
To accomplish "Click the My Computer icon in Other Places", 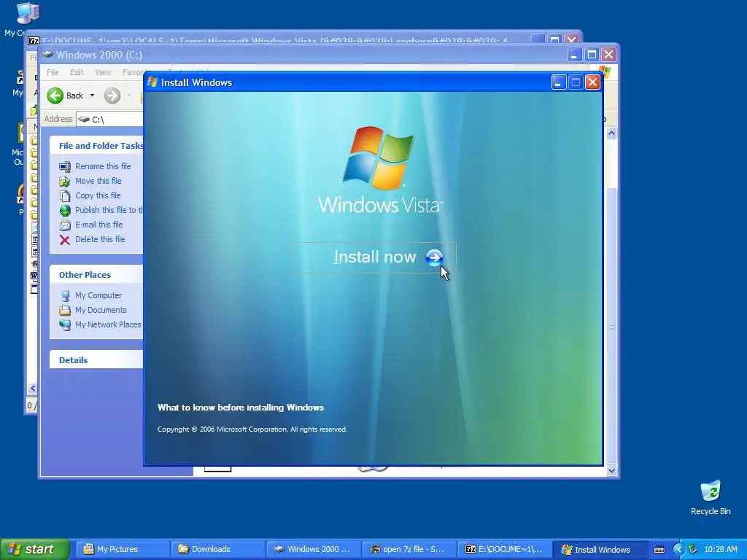I will point(65,296).
